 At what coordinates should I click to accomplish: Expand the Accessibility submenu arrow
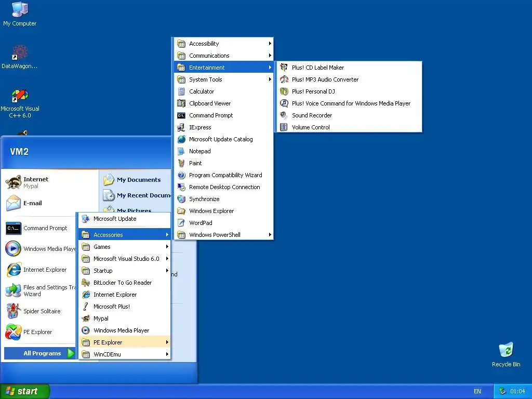tap(270, 44)
